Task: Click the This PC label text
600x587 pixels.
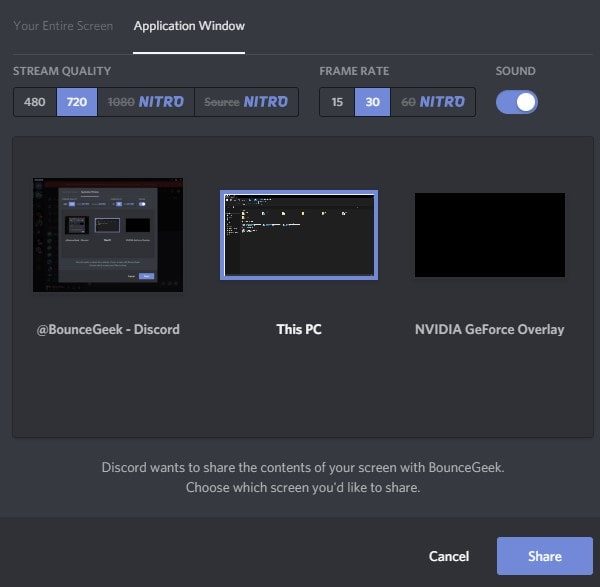Action: click(x=299, y=329)
